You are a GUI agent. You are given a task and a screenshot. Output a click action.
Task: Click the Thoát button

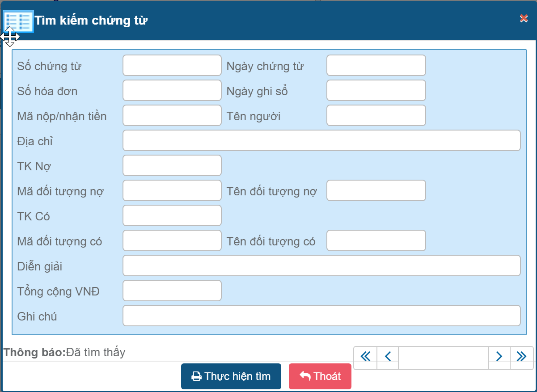coord(320,376)
